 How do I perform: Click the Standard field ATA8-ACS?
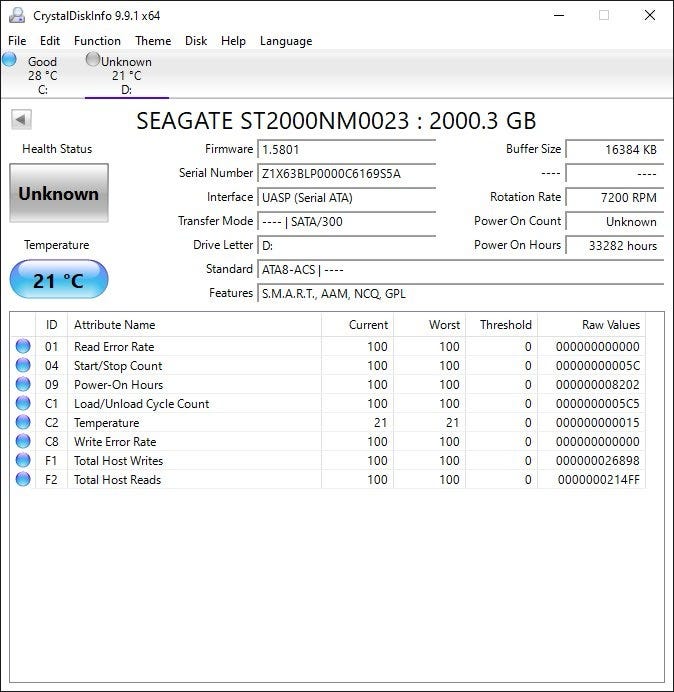(x=460, y=270)
